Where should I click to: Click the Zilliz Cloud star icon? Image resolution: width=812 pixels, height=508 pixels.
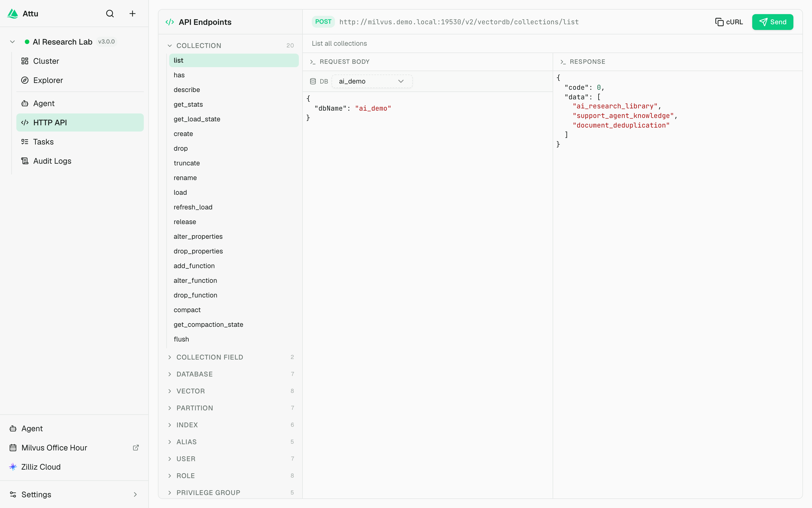click(13, 467)
